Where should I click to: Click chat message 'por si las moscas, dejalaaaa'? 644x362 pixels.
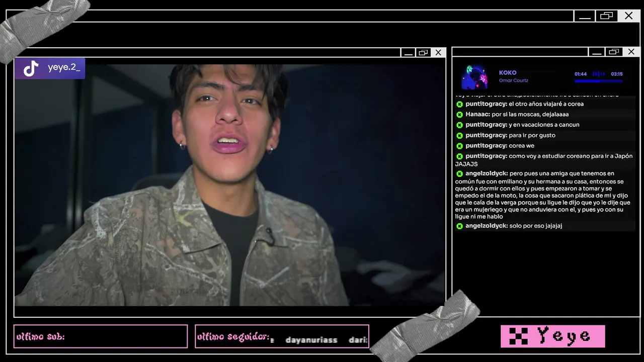tap(530, 115)
